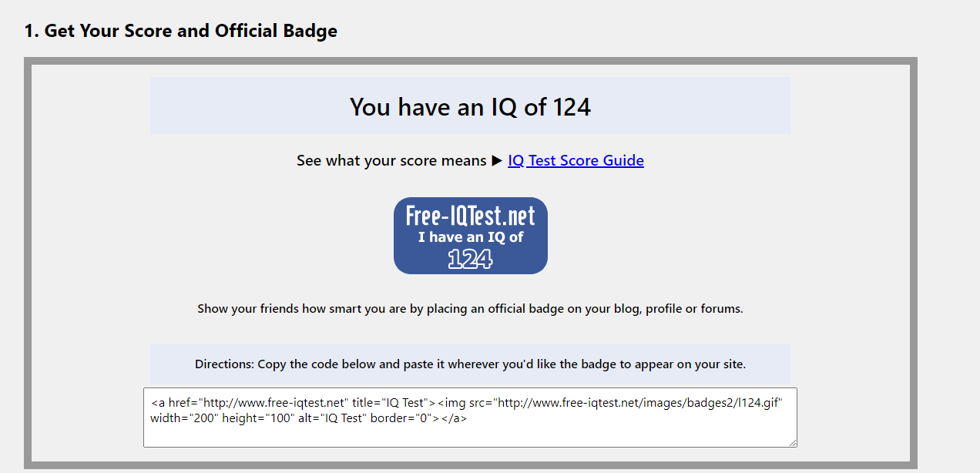Screen dimensions: 980x473
Task: Click the Directions instruction banner
Action: (x=470, y=363)
